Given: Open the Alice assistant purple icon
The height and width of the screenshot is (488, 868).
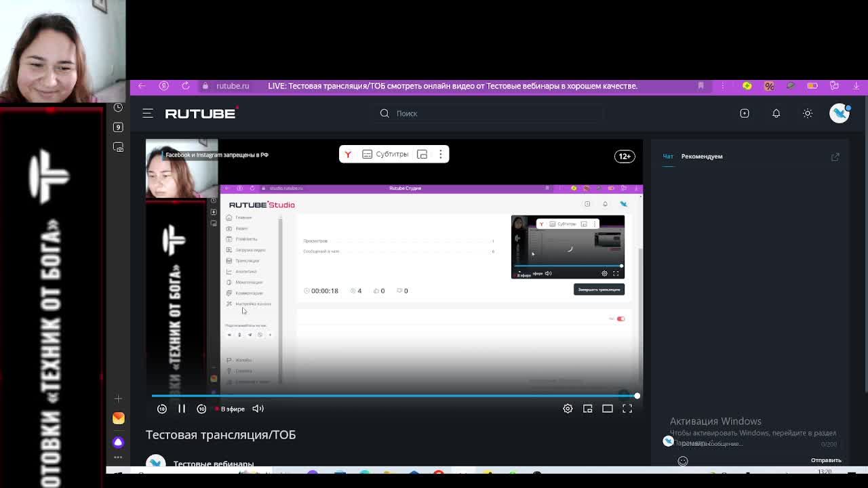Looking at the screenshot, I should point(118,442).
